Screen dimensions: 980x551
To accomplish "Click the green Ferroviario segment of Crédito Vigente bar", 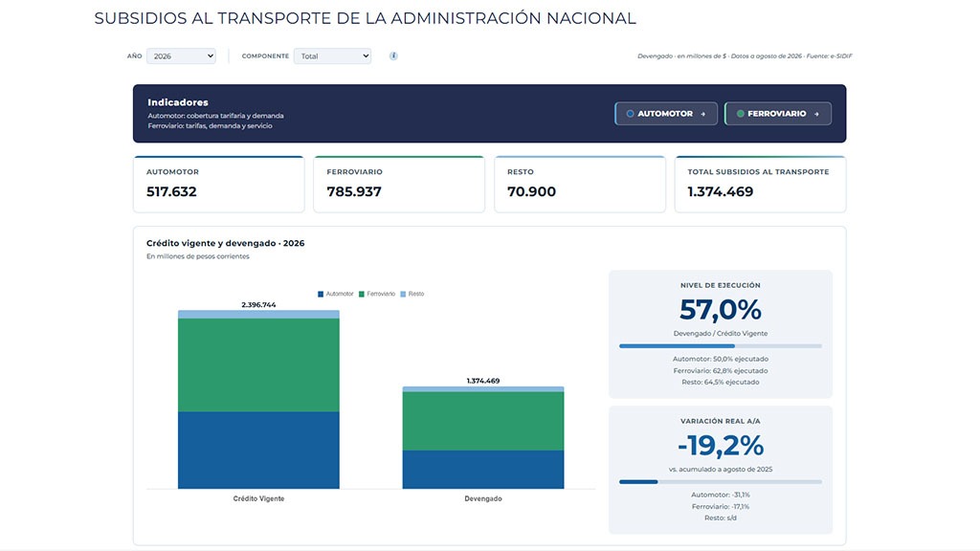I will point(258,364).
